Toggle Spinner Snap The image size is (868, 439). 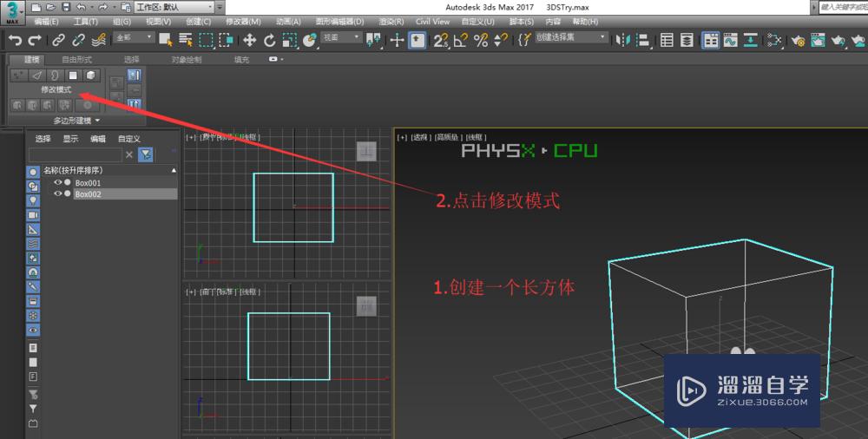pyautogui.click(x=501, y=40)
